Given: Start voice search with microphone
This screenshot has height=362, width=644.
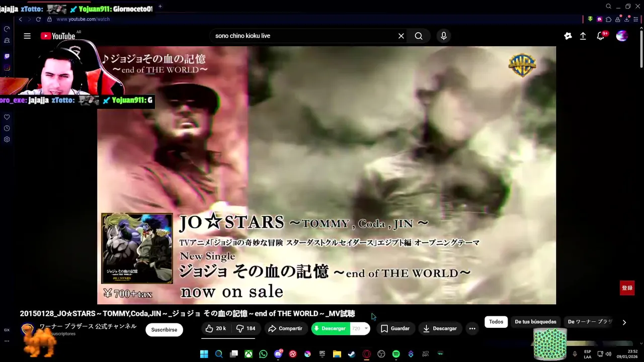Looking at the screenshot, I should pyautogui.click(x=443, y=36).
